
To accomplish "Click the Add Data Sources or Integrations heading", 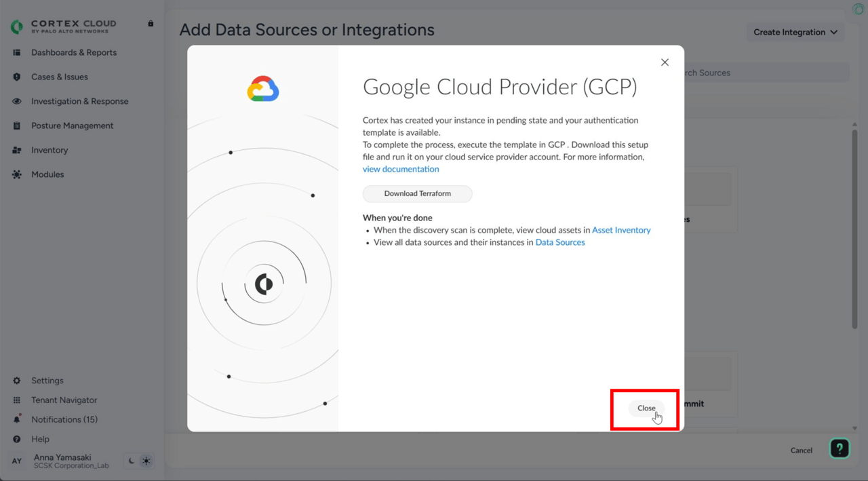I will tap(307, 30).
